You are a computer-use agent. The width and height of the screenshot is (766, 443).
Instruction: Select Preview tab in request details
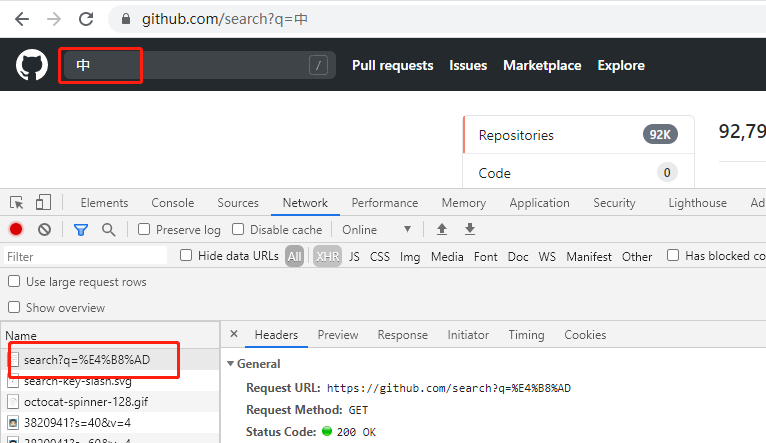[338, 335]
